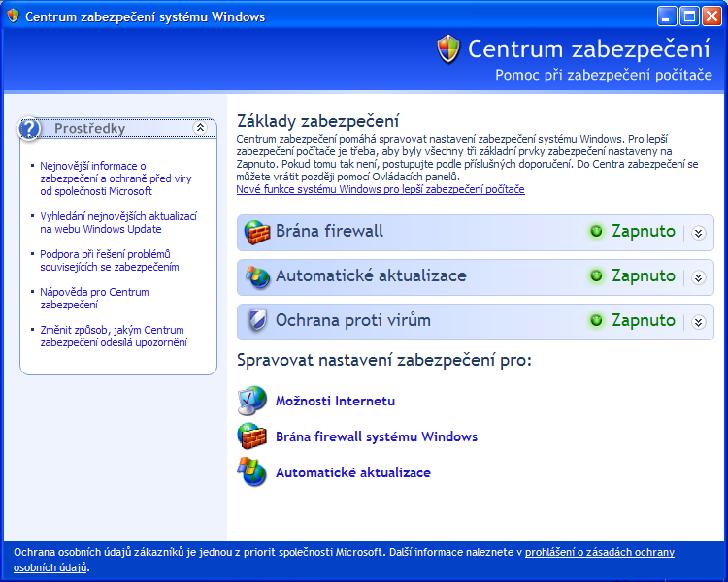The height and width of the screenshot is (582, 728).
Task: Open prohlášení o zásadách ochrany osobních údajů link
Action: (x=600, y=552)
